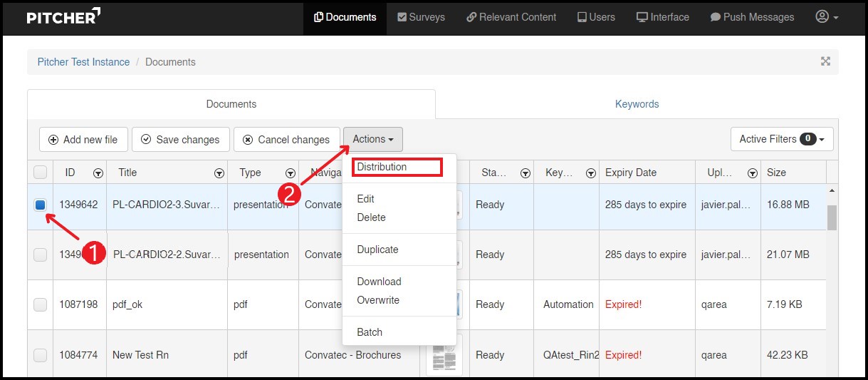868x380 pixels.
Task: Click the Keywords column filter icon
Action: 590,173
